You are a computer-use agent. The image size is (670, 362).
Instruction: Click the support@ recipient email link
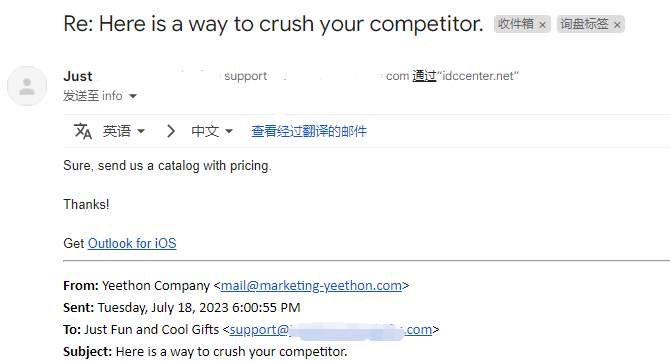click(x=331, y=330)
